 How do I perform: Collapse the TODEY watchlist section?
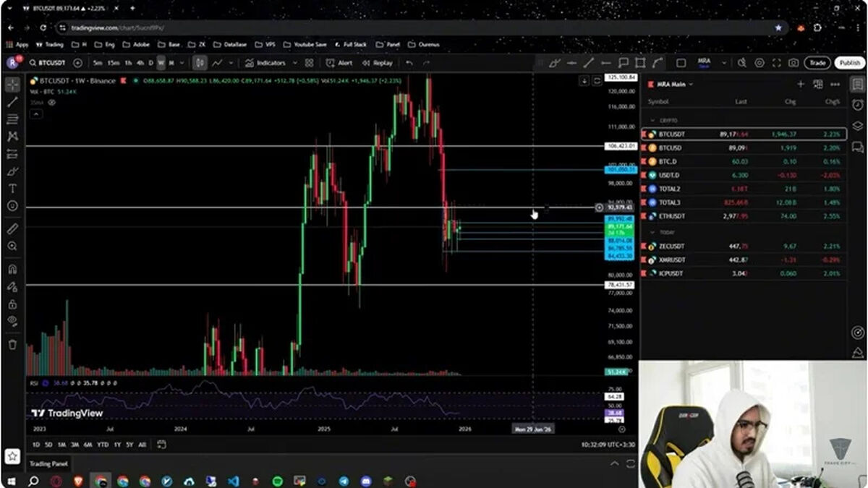pyautogui.click(x=653, y=232)
